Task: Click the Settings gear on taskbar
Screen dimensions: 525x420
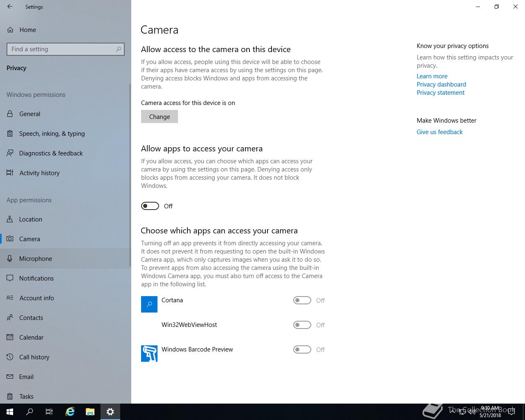Action: 110,412
